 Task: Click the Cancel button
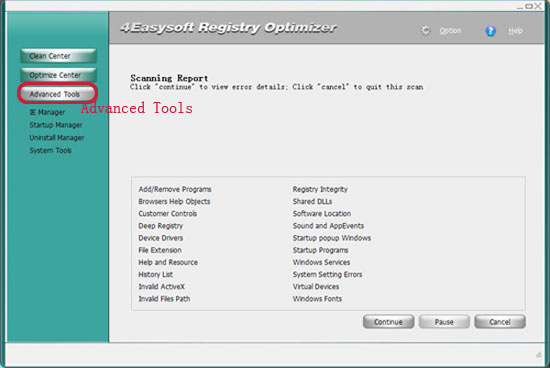coord(500,322)
